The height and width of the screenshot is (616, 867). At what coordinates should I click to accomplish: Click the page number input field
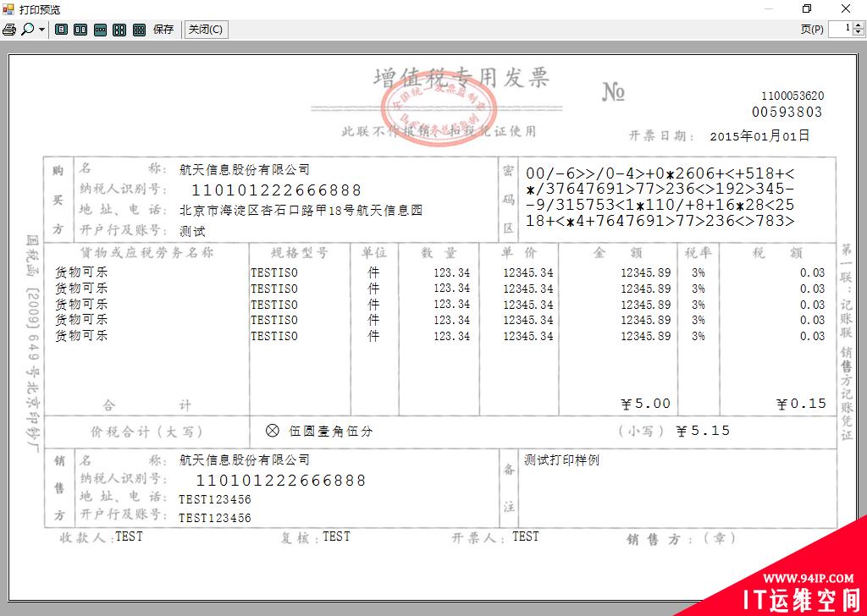841,29
